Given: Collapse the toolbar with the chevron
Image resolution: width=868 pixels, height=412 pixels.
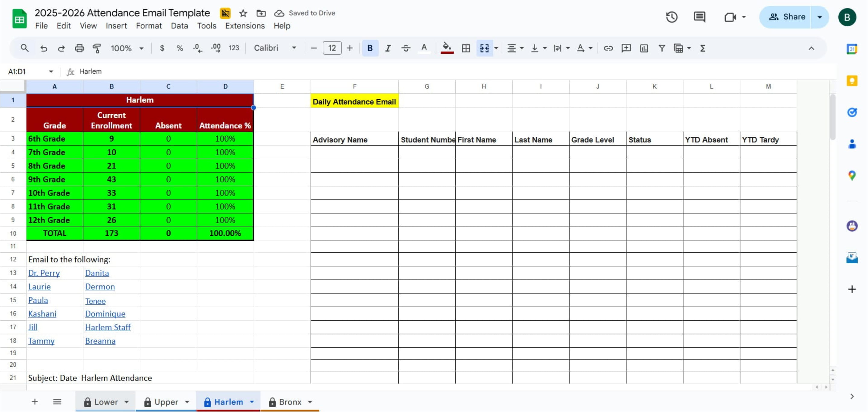Looking at the screenshot, I should (x=811, y=48).
